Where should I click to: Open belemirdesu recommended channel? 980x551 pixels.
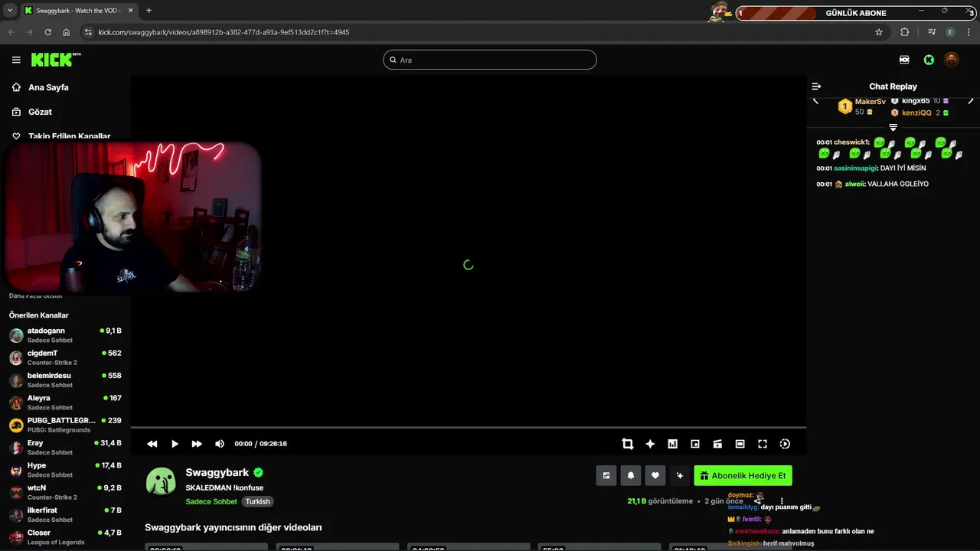click(x=65, y=380)
